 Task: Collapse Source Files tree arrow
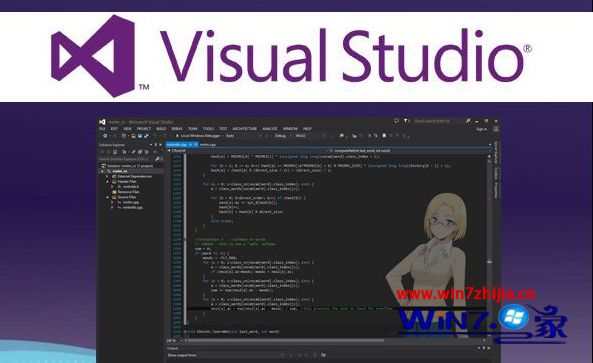107,197
